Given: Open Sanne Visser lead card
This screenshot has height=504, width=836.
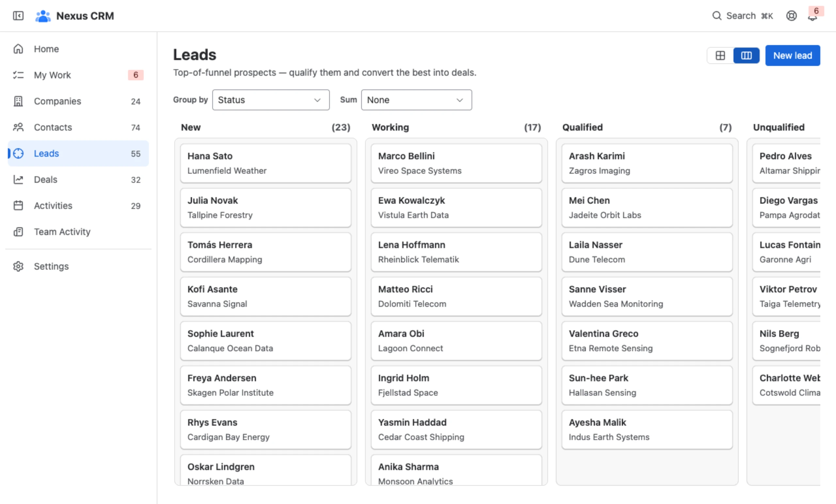Looking at the screenshot, I should [x=647, y=296].
